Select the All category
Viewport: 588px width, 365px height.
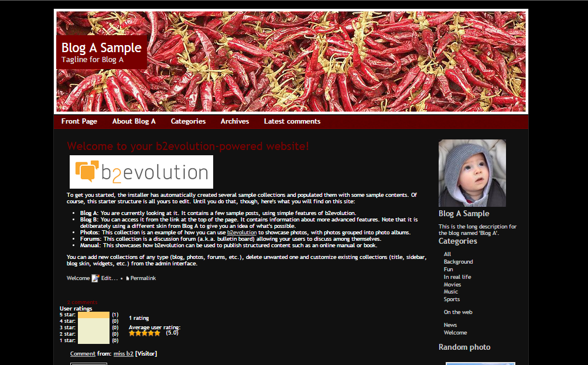pos(447,254)
